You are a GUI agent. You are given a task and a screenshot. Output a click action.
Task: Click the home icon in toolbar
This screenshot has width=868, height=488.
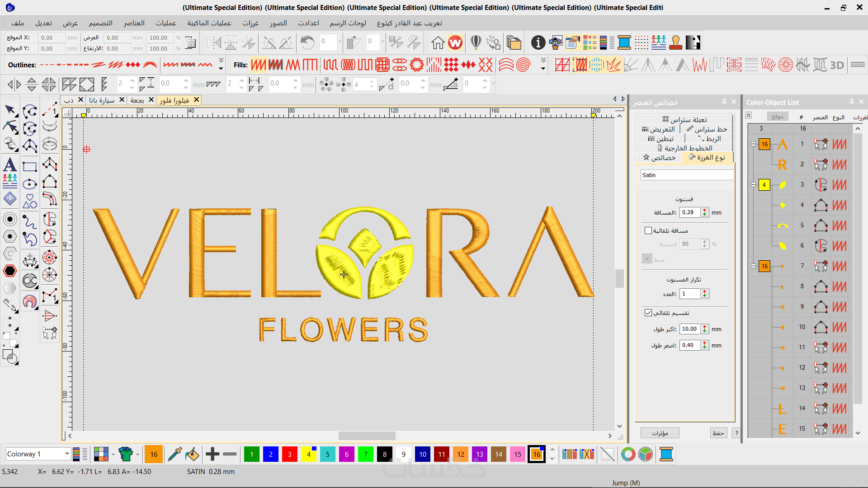(x=438, y=43)
